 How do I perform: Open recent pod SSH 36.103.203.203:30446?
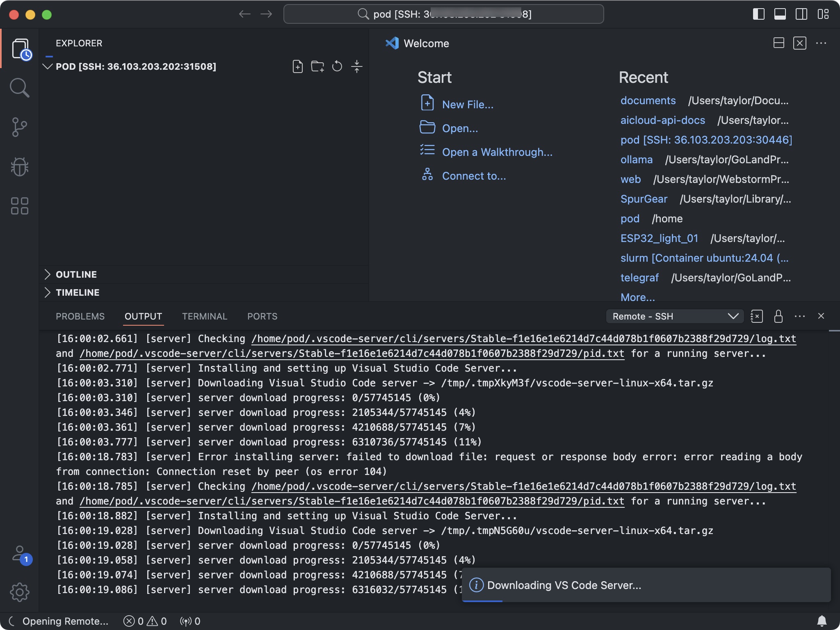tap(706, 140)
